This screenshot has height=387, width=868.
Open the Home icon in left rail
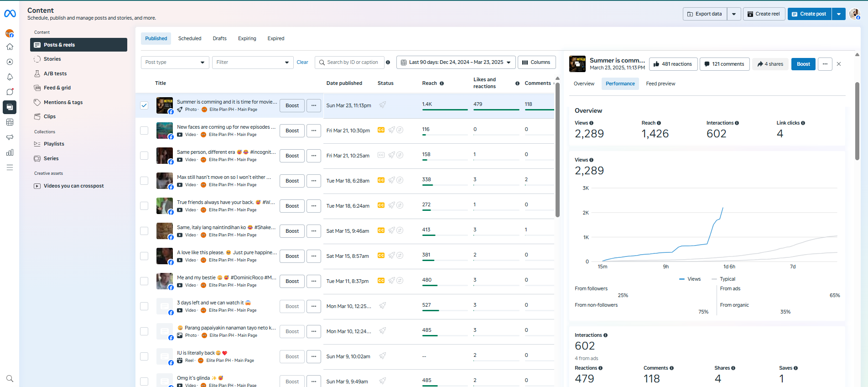pyautogui.click(x=10, y=47)
